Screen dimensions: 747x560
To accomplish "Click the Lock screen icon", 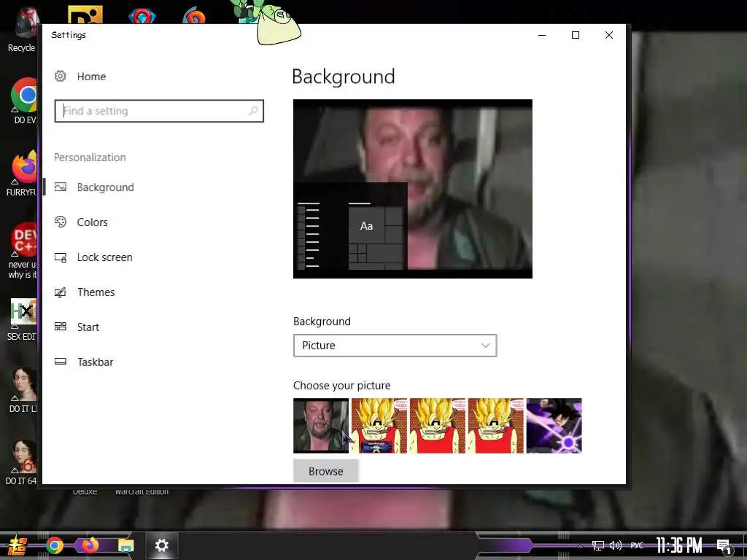I will pos(61,257).
